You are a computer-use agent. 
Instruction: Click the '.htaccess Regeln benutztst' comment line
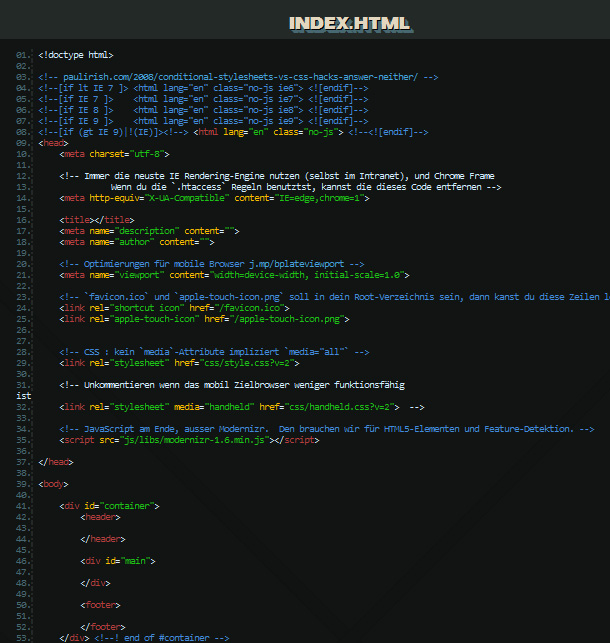pyautogui.click(x=306, y=187)
